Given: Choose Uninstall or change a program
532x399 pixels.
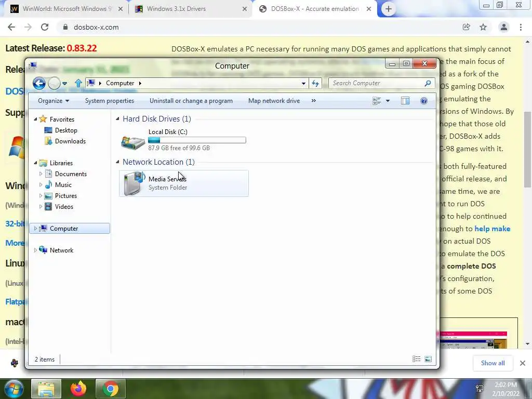Looking at the screenshot, I should click(191, 101).
